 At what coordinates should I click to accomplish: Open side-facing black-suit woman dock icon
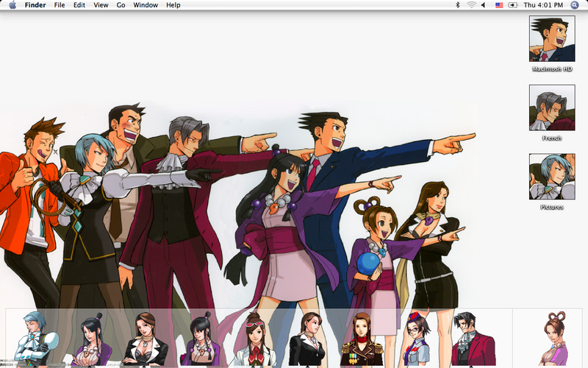(308, 339)
